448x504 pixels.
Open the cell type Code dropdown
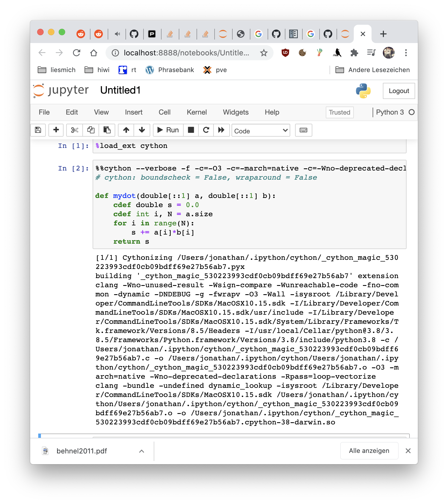(x=261, y=130)
